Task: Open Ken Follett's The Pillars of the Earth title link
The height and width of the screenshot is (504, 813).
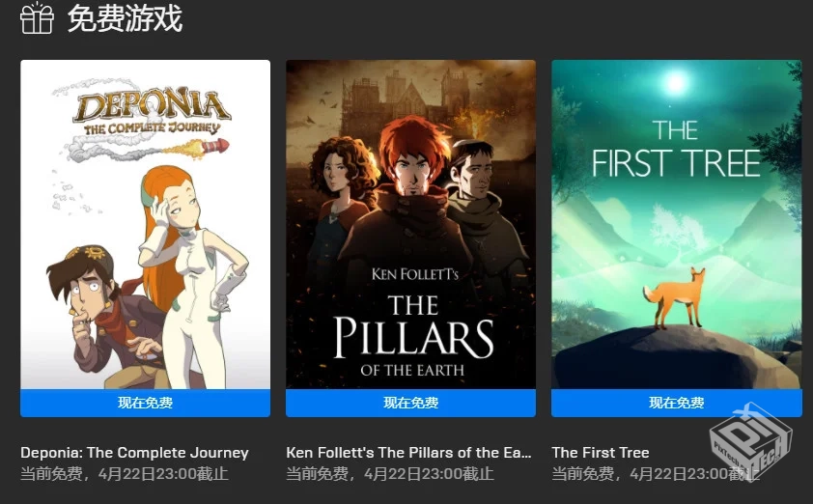Action: pos(408,453)
